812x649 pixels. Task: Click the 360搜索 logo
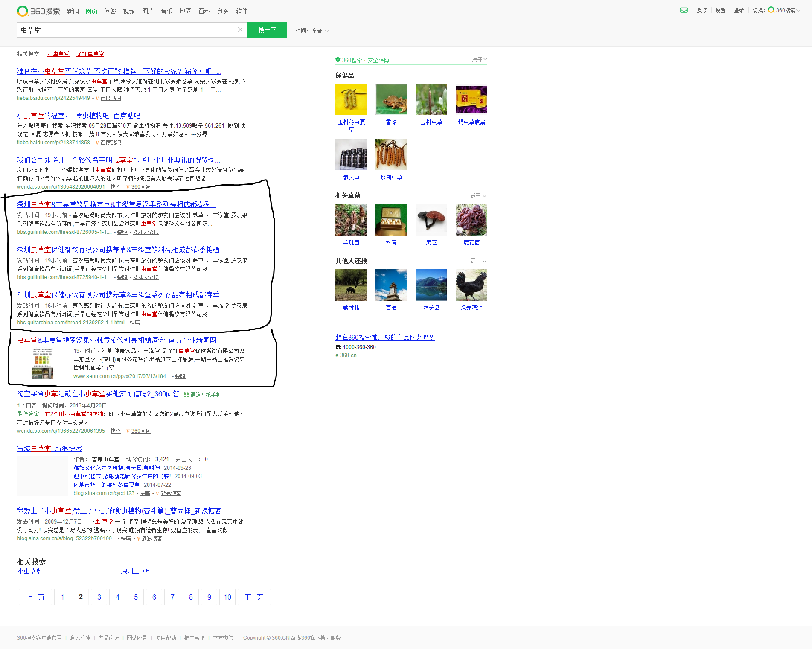pyautogui.click(x=38, y=11)
